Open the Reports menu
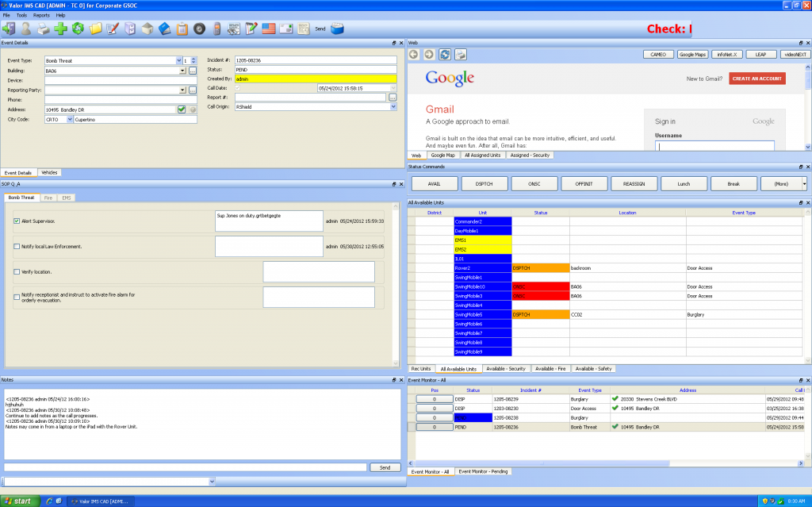812x507 pixels. tap(41, 15)
